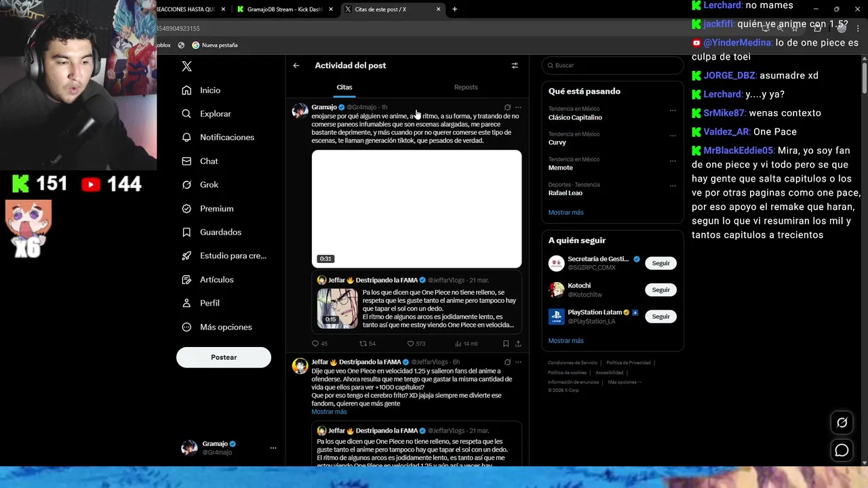
Task: Open options for the Curvy trend
Action: 673,136
